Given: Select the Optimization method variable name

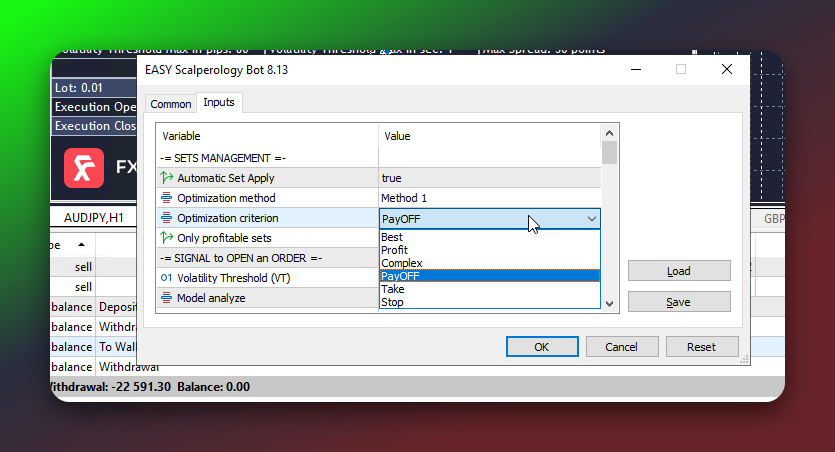Looking at the screenshot, I should pyautogui.click(x=226, y=198).
